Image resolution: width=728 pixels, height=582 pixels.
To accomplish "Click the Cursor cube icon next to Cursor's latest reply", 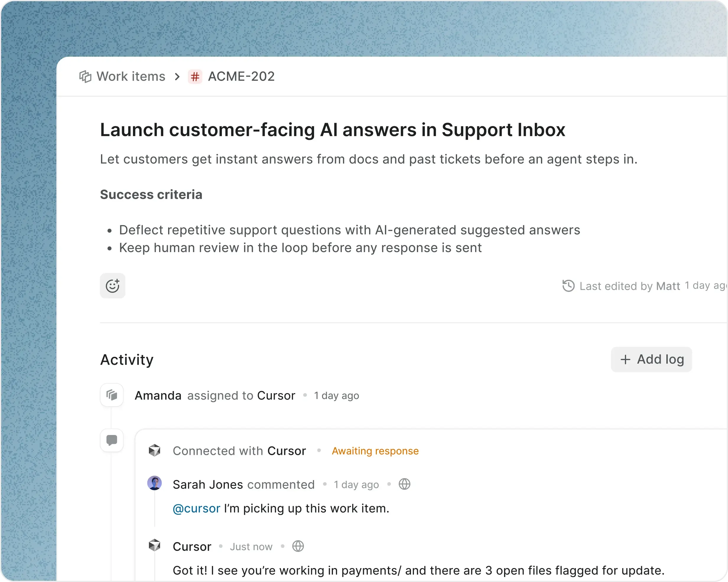I will point(155,546).
